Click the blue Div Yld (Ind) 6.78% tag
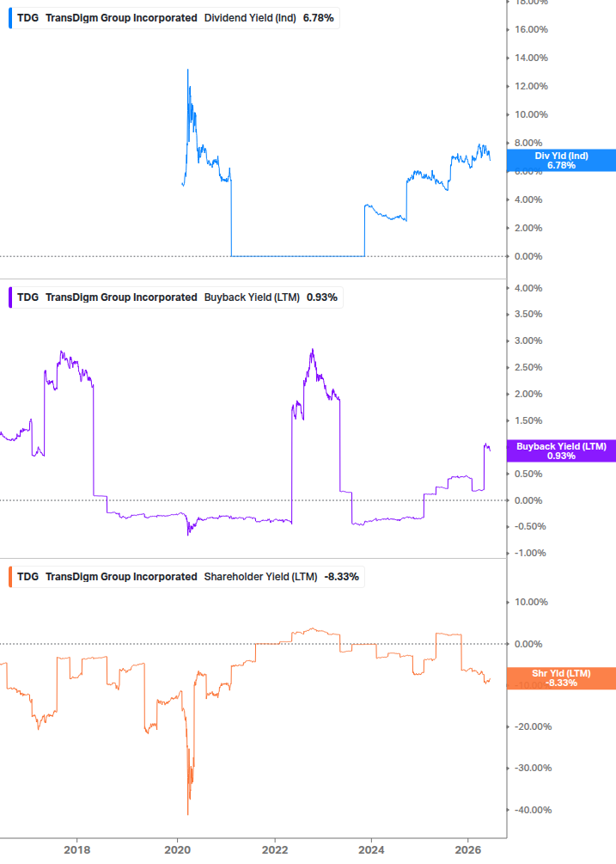The height and width of the screenshot is (864, 616). click(x=561, y=161)
